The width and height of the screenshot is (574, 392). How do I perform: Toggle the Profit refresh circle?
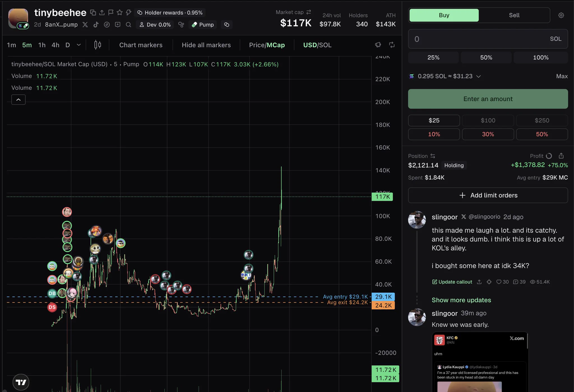549,156
